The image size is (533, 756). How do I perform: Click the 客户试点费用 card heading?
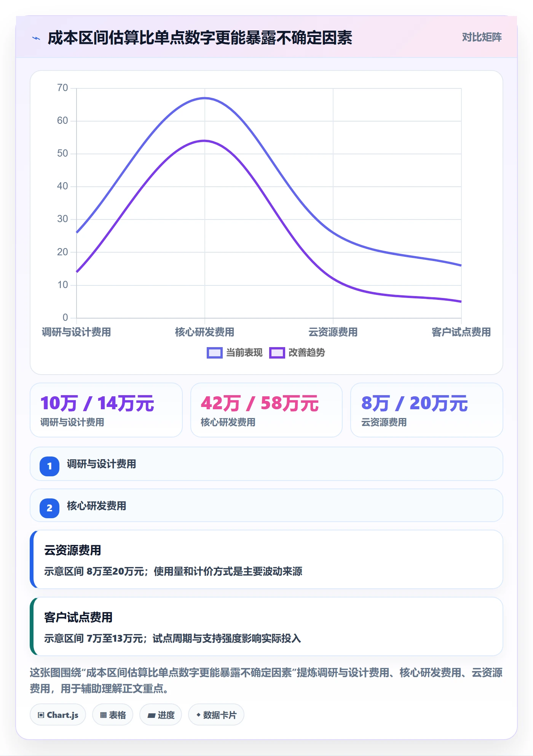coord(78,617)
